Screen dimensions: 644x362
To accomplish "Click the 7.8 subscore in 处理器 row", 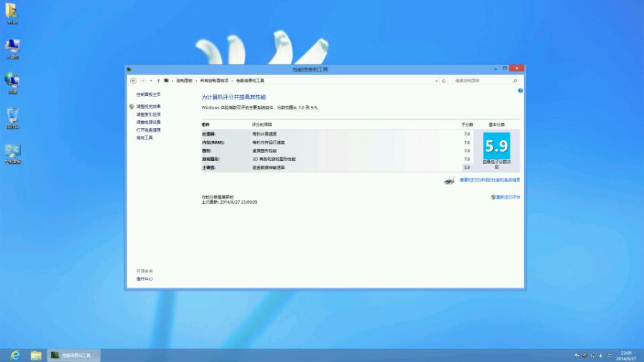I will tap(467, 134).
